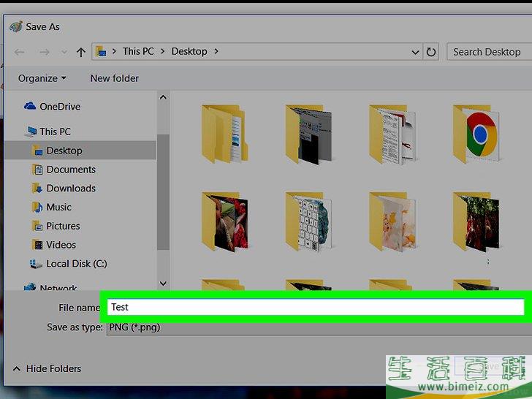The image size is (532, 399).
Task: Select Desktop in address path
Action: coord(189,51)
